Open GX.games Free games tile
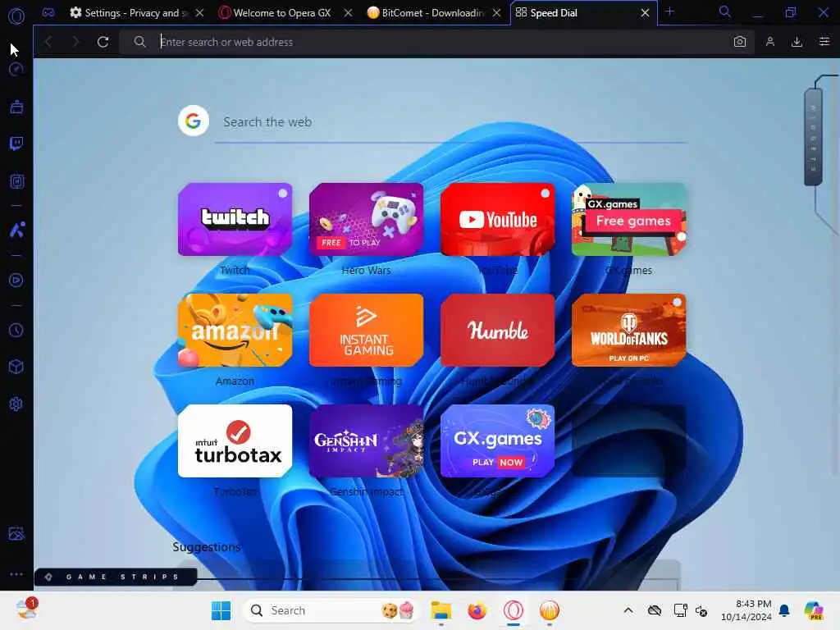 pos(629,219)
